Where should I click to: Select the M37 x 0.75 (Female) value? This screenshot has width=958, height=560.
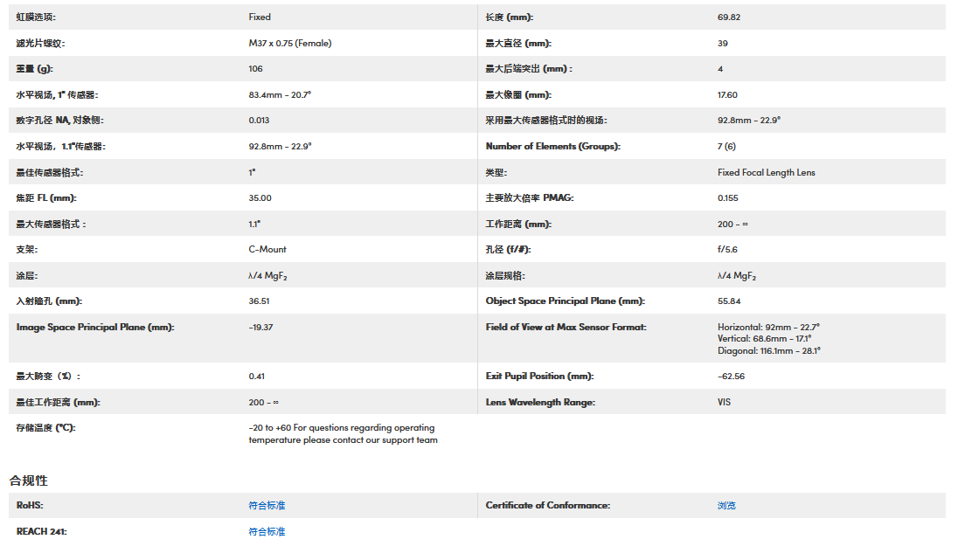[x=290, y=43]
